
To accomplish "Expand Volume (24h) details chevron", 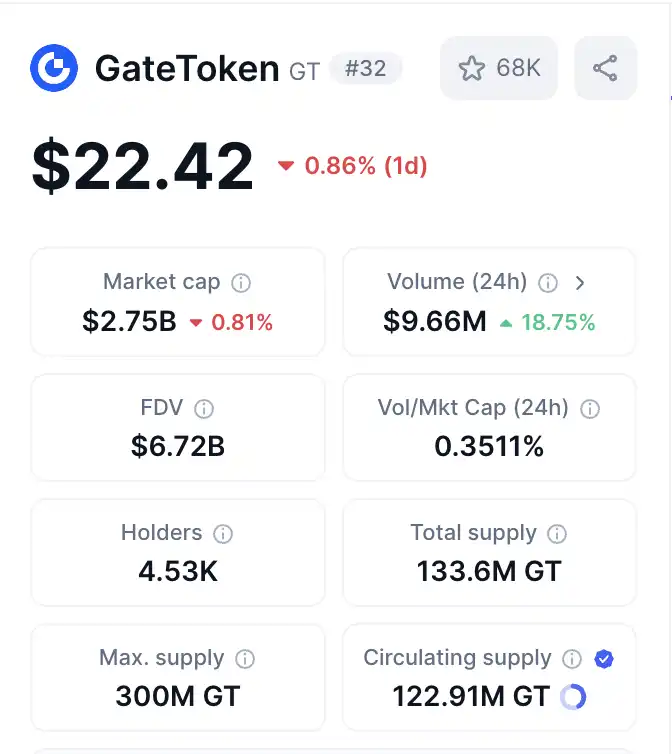I will (x=580, y=283).
